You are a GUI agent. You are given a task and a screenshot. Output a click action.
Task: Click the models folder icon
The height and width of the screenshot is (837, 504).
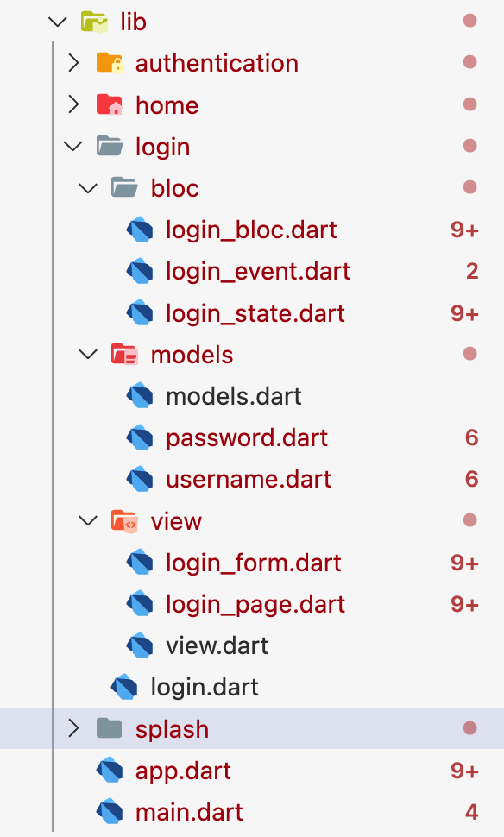124,355
